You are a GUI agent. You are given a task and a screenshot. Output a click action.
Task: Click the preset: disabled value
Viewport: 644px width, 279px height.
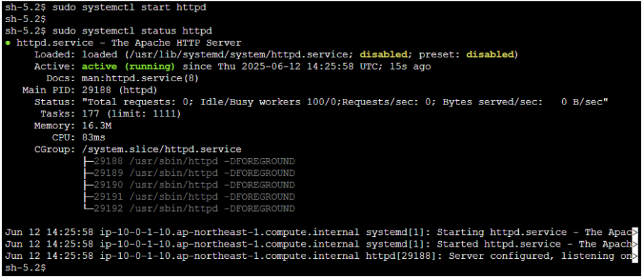[491, 55]
